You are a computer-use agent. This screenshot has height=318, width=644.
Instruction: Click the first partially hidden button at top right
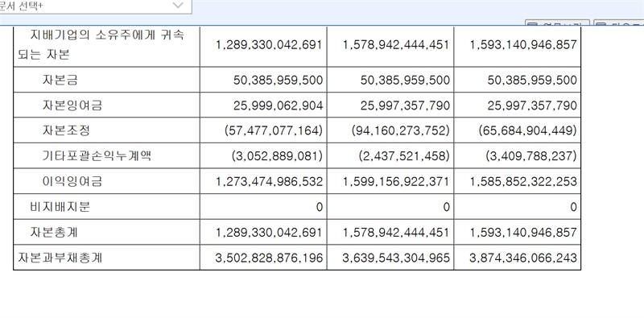click(x=557, y=23)
